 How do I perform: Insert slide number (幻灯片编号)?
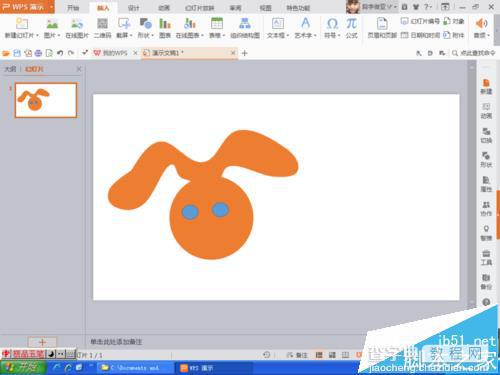420,21
